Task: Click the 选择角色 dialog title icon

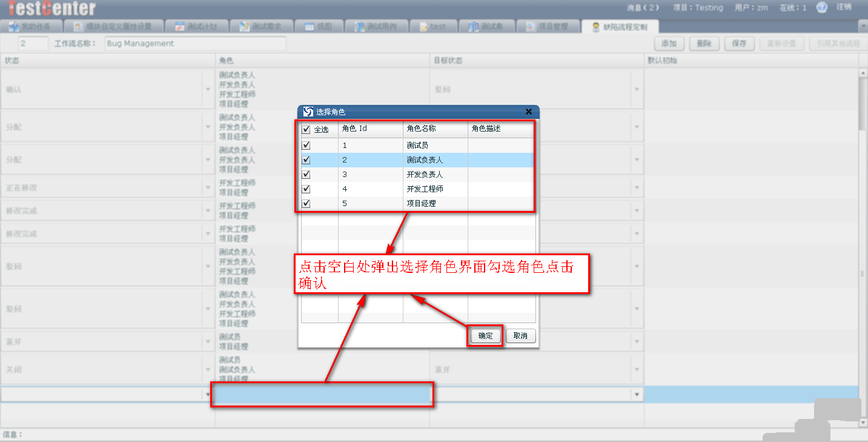Action: [x=308, y=112]
